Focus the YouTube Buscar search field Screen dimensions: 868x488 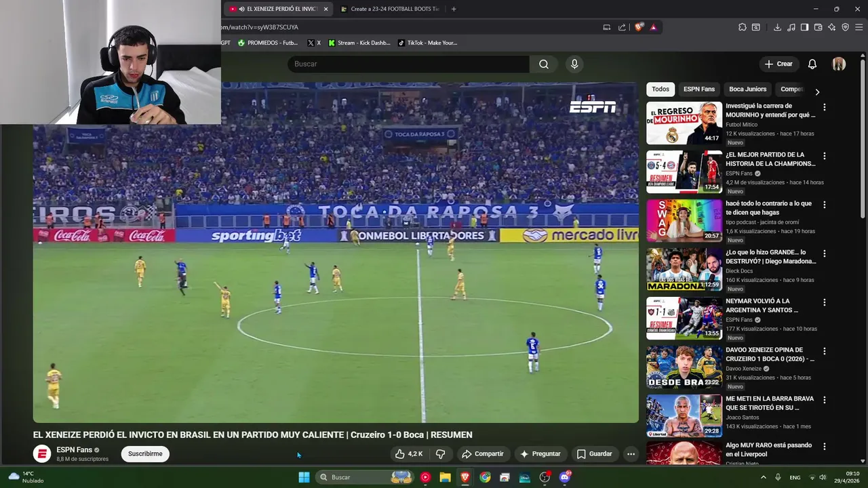pos(408,64)
